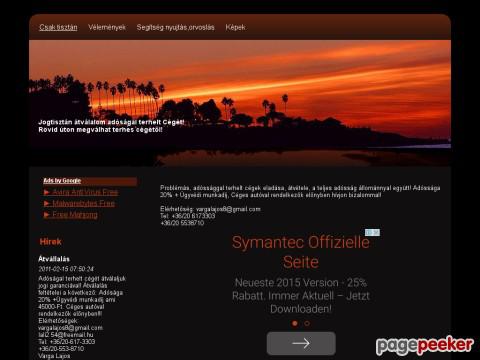The width and height of the screenshot is (480, 360).
Task: Open the Vélemények page
Action: (107, 27)
